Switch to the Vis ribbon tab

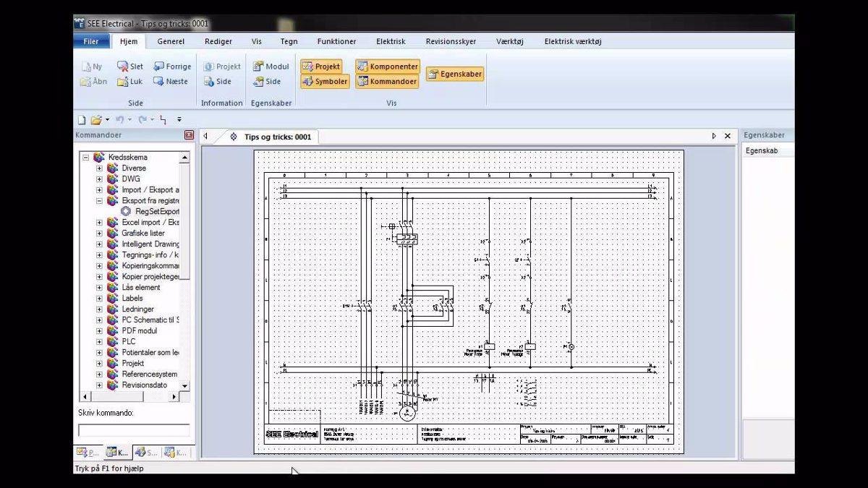(x=257, y=42)
